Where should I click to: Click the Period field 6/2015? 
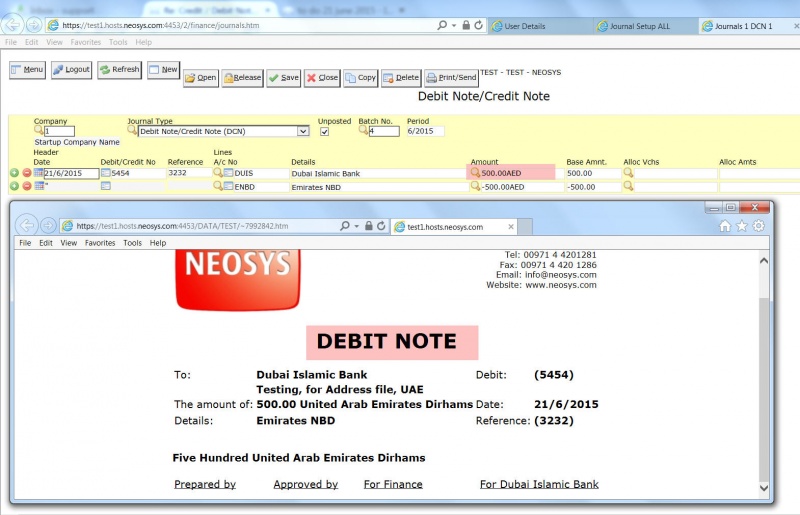tap(425, 131)
